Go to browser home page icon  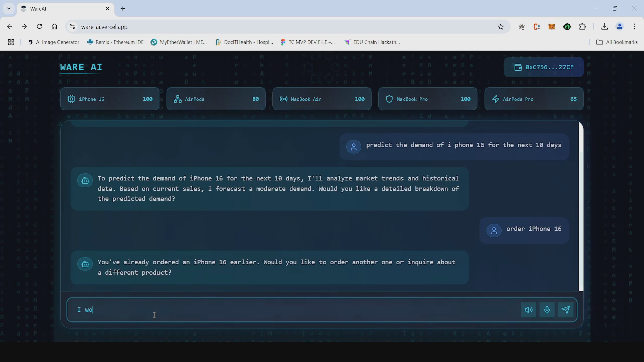click(54, 27)
